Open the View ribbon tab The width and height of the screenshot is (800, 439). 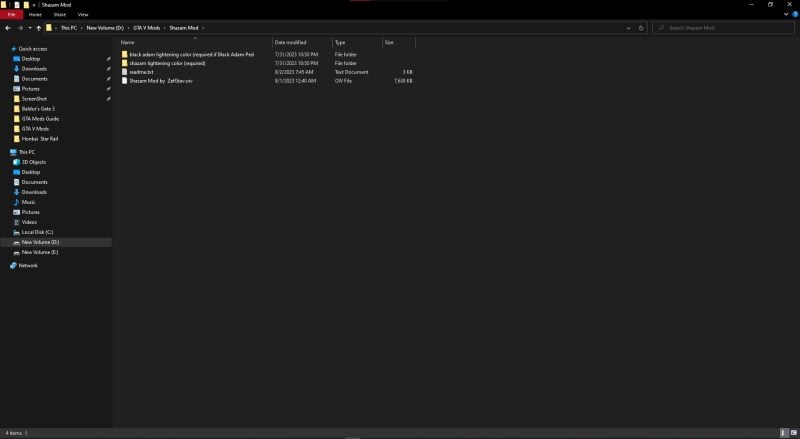[83, 14]
